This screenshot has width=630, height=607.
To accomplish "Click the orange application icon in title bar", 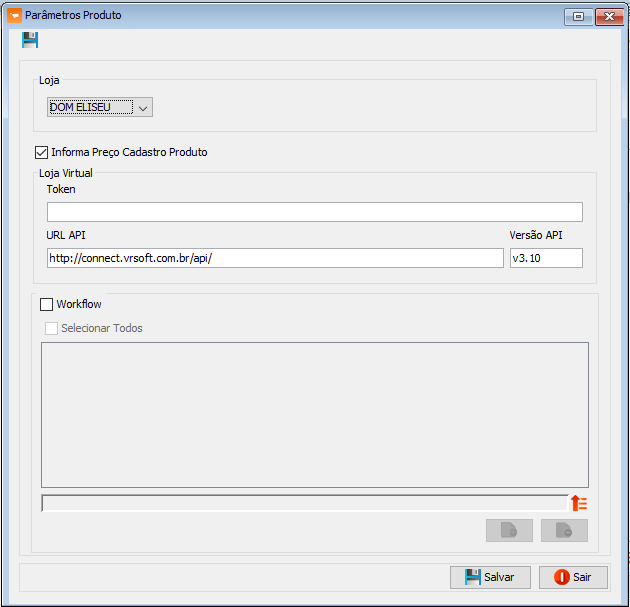I will [14, 16].
